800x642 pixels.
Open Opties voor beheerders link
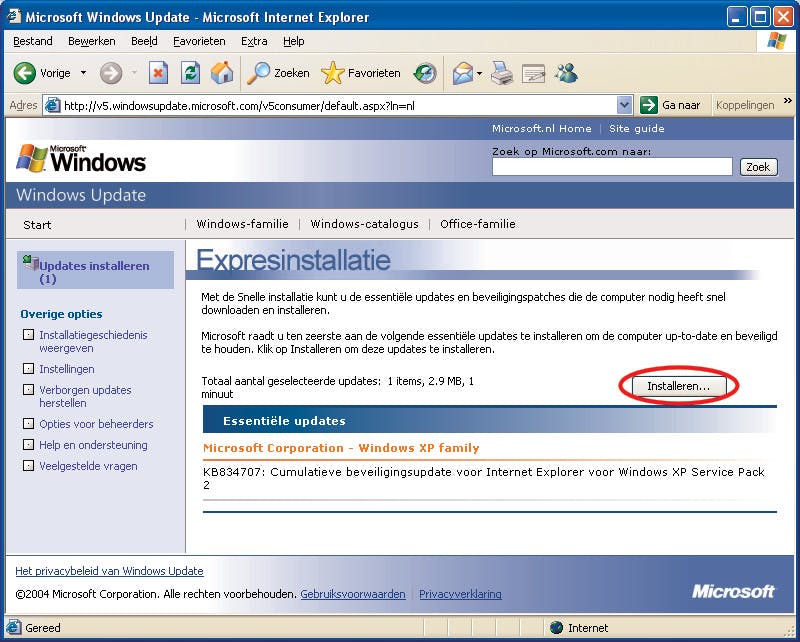96,424
